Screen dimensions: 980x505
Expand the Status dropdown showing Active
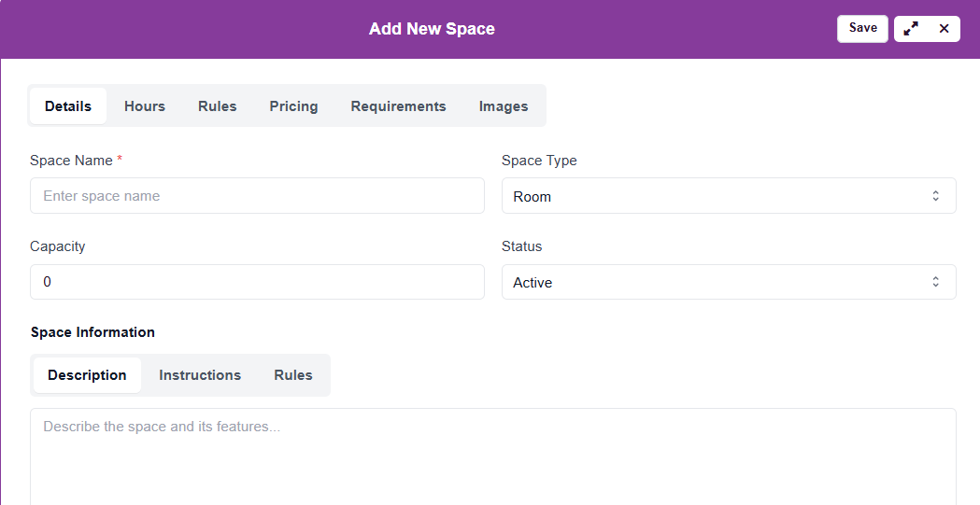click(729, 282)
